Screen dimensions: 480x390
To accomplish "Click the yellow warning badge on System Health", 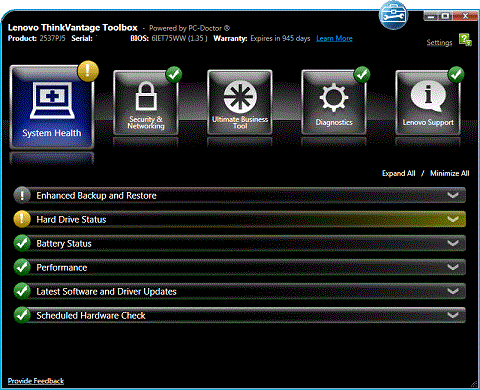I will click(88, 71).
